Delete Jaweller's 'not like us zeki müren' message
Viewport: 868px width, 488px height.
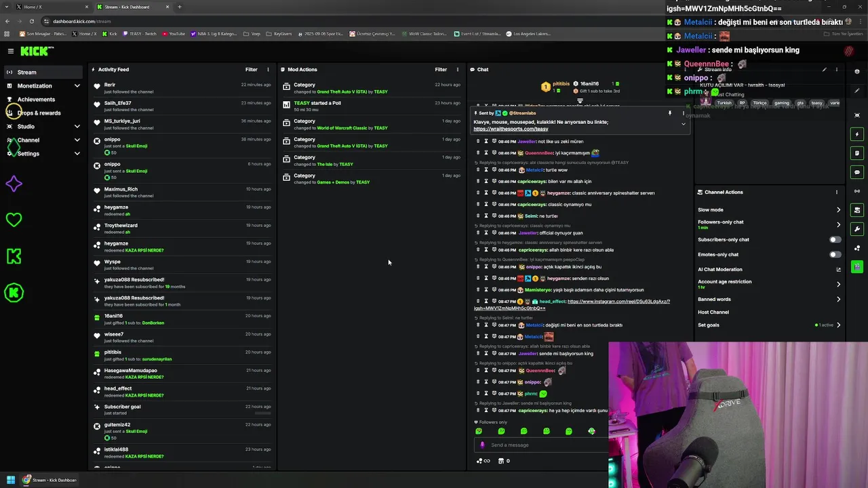[x=478, y=142]
